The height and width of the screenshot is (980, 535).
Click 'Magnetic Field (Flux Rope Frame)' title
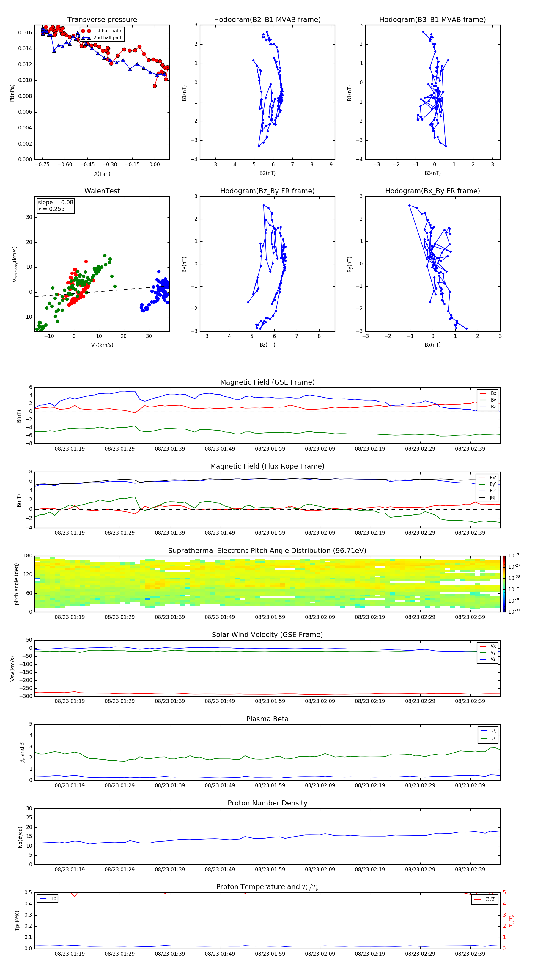point(267,467)
